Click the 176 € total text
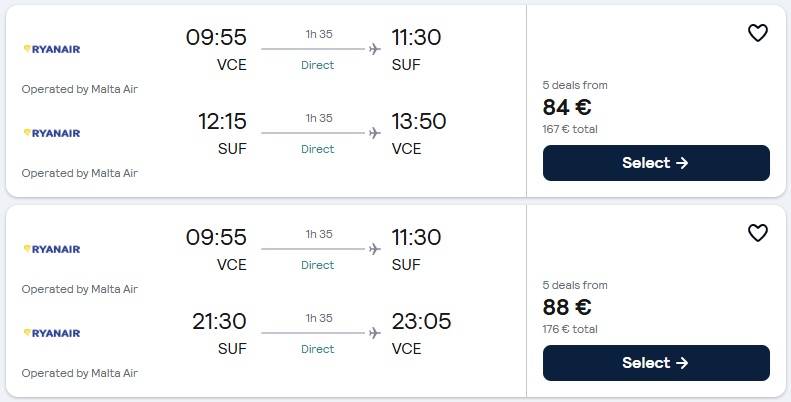The height and width of the screenshot is (402, 791). coord(570,329)
